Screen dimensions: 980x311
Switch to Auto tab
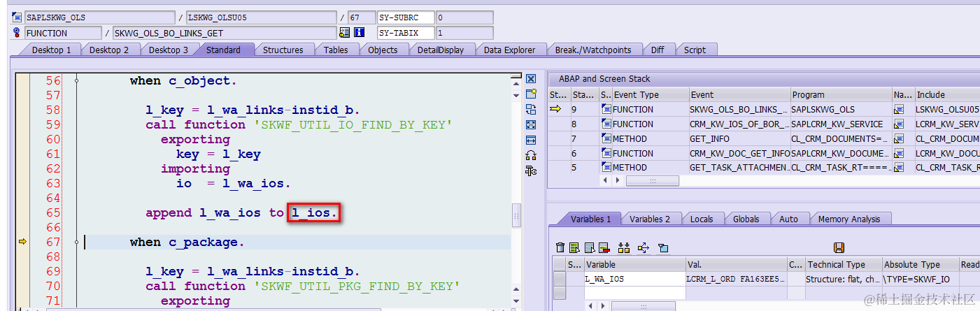pos(788,219)
